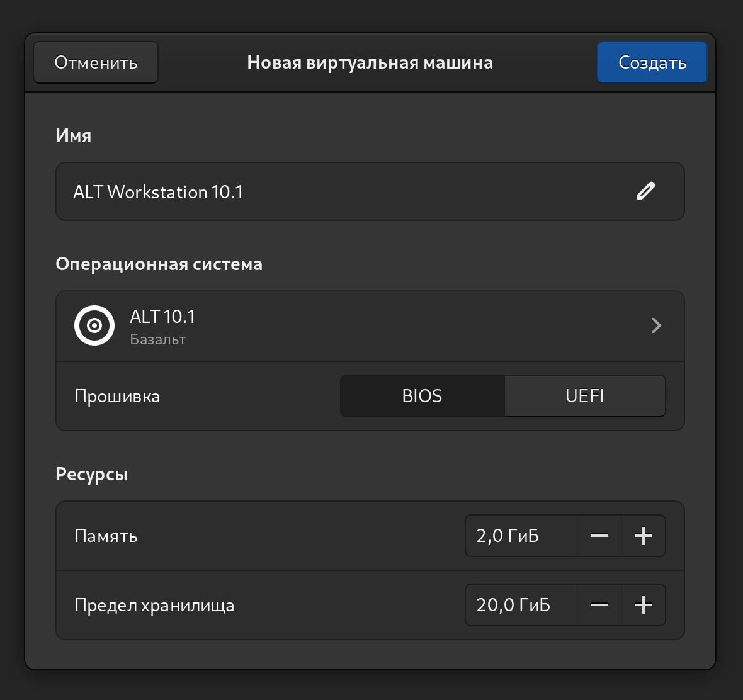Click the 20,0 ГиБ storage limit field

(x=521, y=605)
